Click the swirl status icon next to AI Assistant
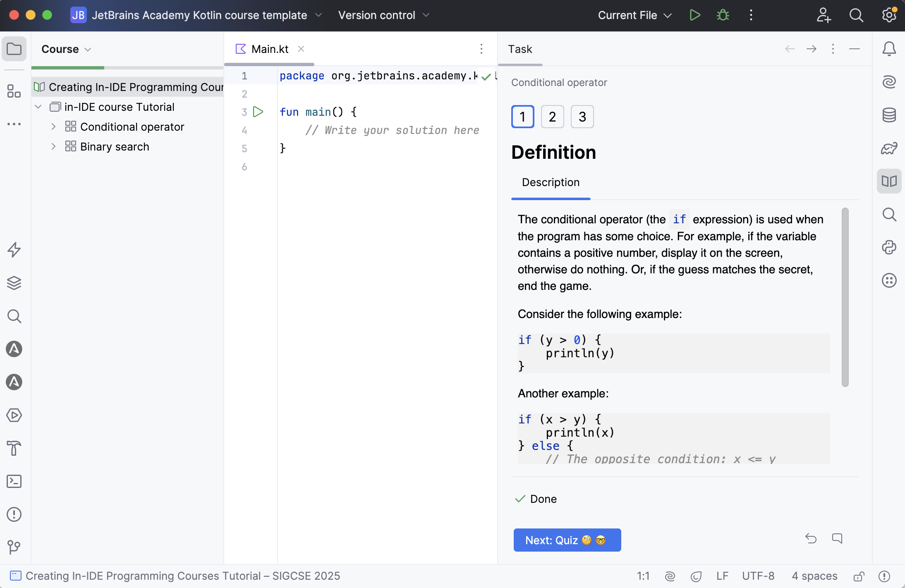The image size is (905, 588). point(697,576)
